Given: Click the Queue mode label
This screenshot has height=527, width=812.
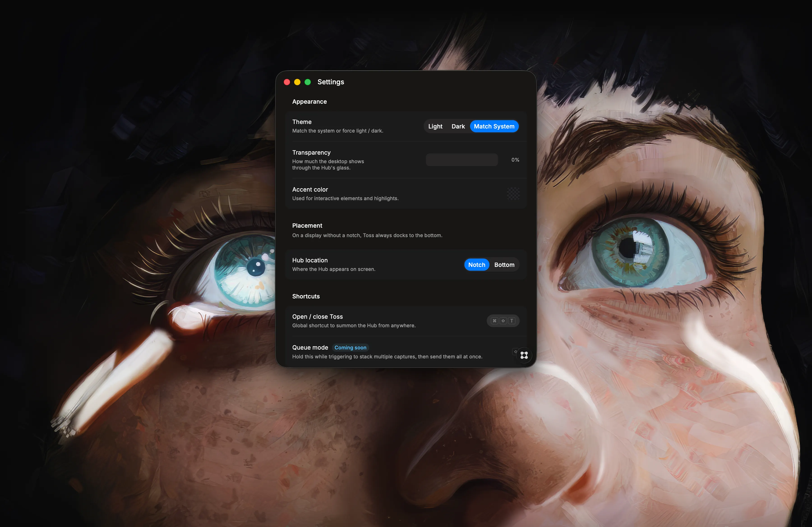Looking at the screenshot, I should tap(310, 348).
